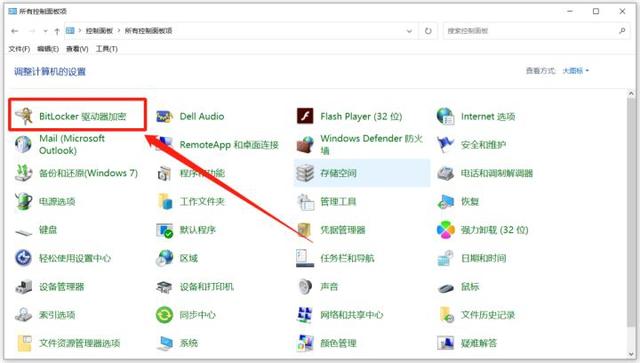Open 疑难解答 icon
Viewport: 640px width, 363px height.
(445, 343)
